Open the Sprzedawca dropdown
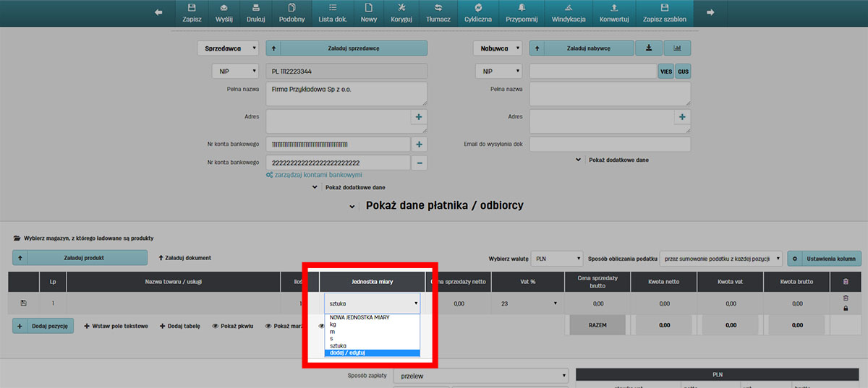 228,48
